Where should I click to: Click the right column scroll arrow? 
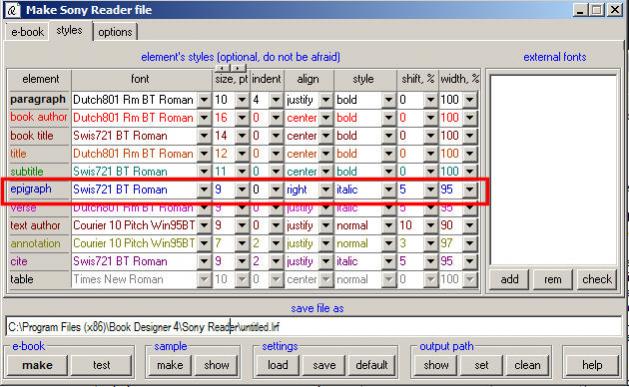coord(238,68)
